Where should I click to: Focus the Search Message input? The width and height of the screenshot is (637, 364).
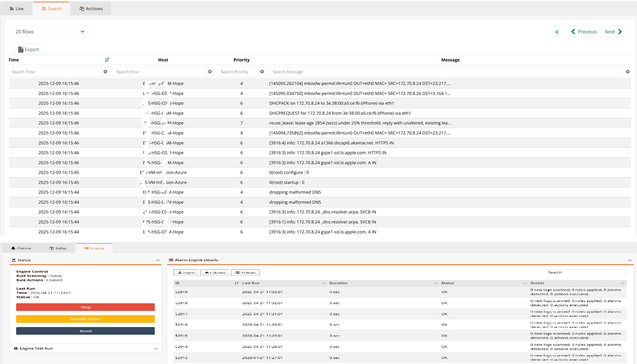pos(446,72)
